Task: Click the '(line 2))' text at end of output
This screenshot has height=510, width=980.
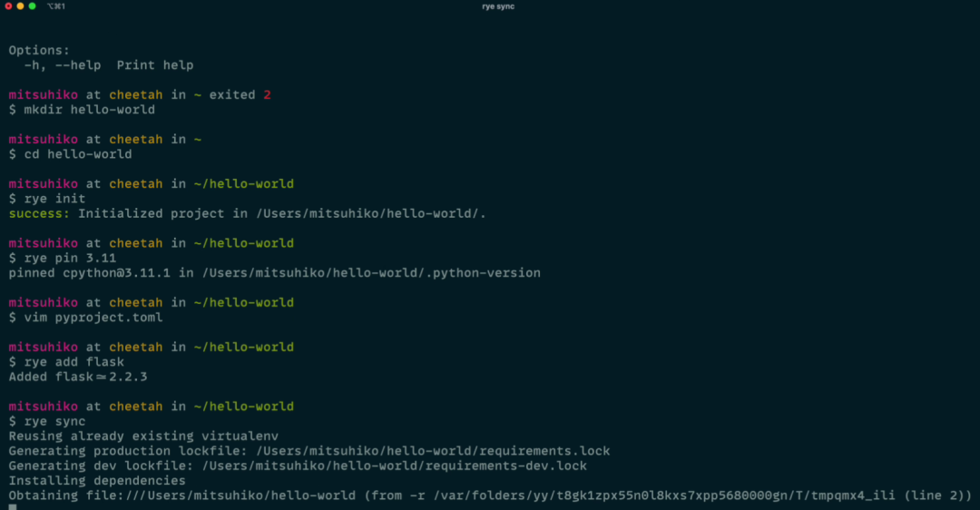Action: [937, 495]
